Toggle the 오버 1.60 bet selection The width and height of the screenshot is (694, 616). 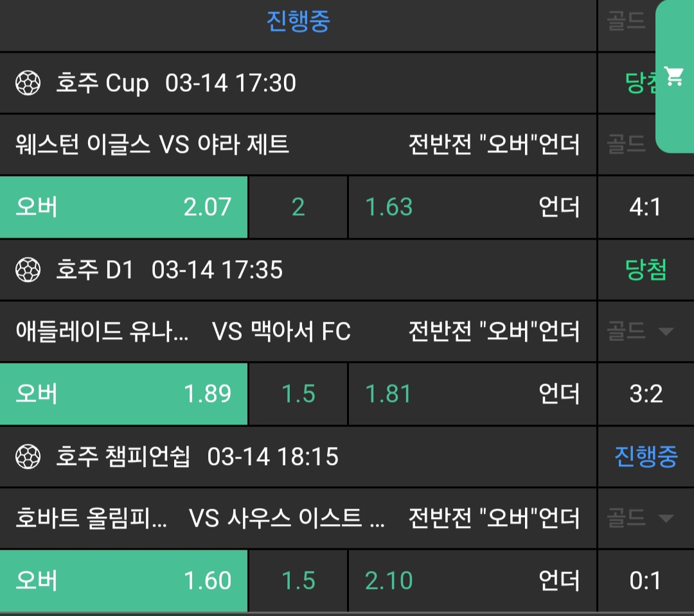point(123,581)
